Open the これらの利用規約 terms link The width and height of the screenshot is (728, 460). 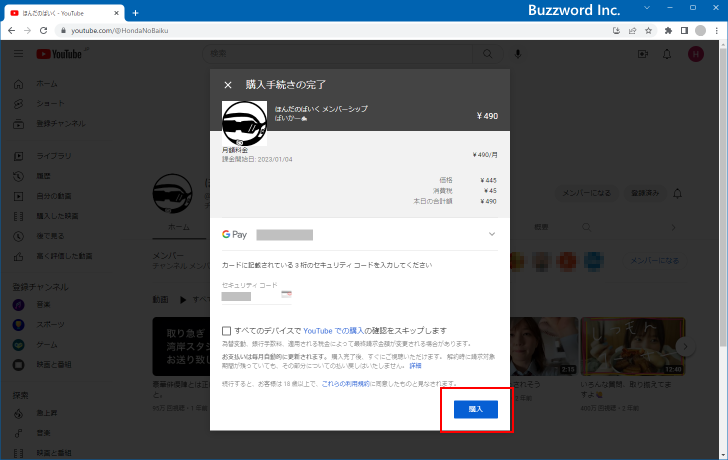point(345,384)
